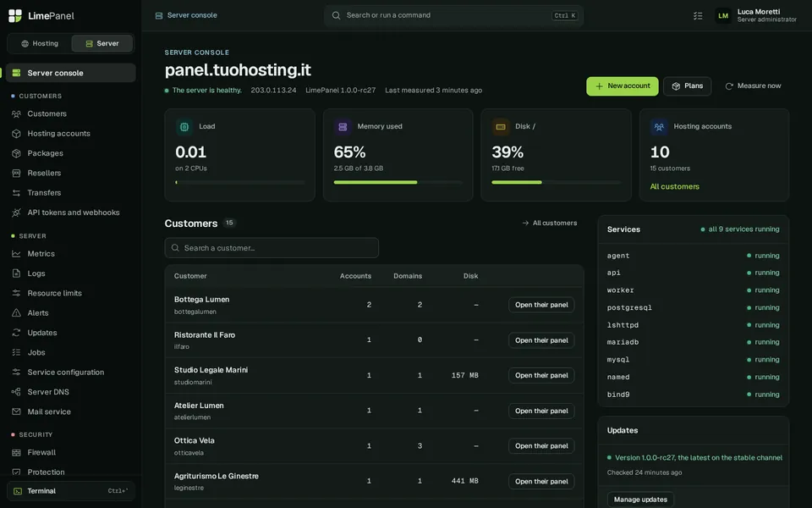Image resolution: width=812 pixels, height=508 pixels.
Task: Click the Disk card icon
Action: pos(500,126)
